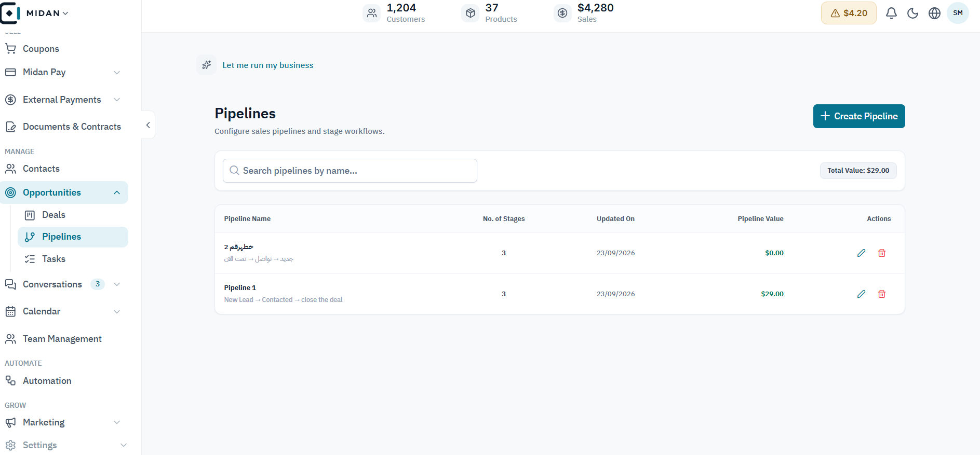Expand the Calendar submenu
The height and width of the screenshot is (455, 980).
coord(117,311)
